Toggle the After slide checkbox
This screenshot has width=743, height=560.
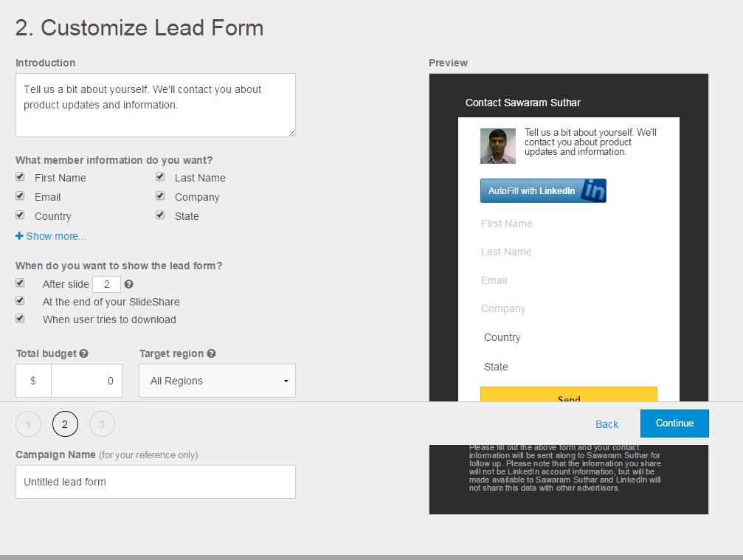pos(20,283)
